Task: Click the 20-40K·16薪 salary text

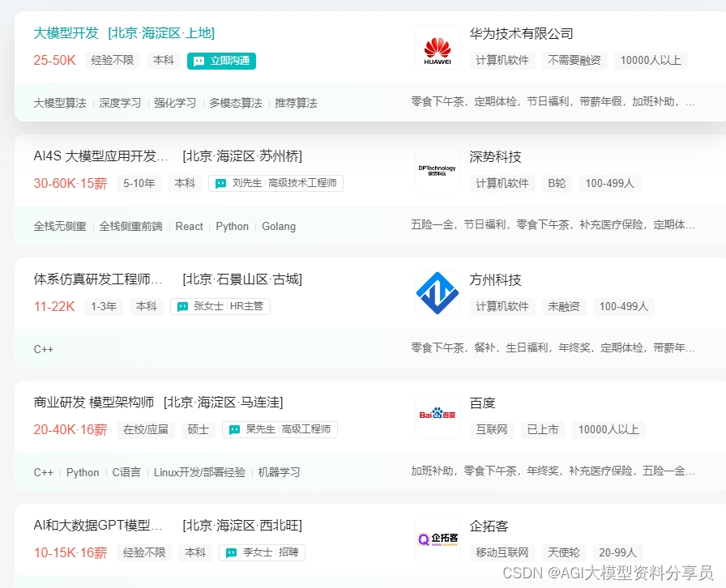Action: tap(70, 430)
